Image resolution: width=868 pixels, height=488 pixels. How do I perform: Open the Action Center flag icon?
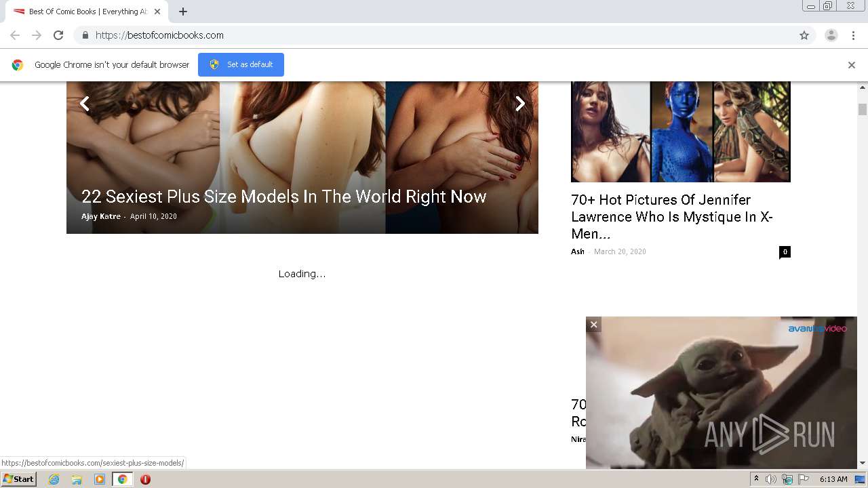coord(804,479)
